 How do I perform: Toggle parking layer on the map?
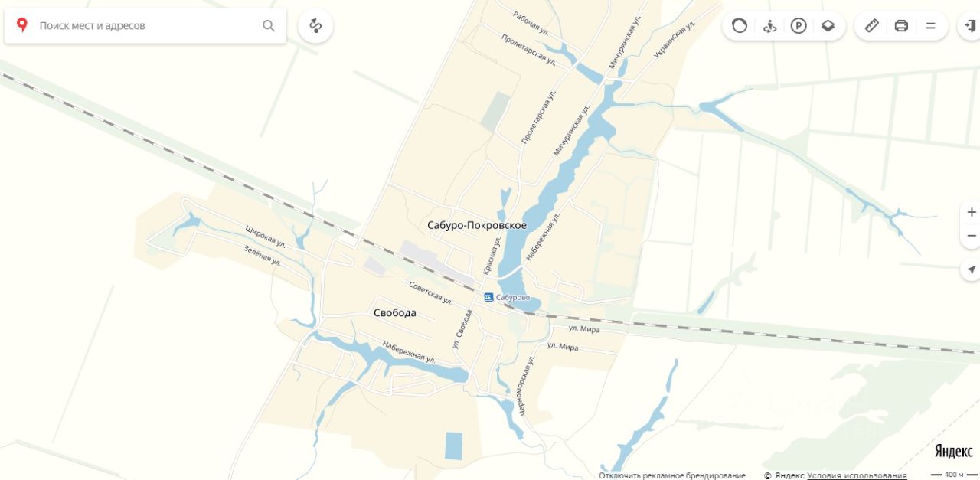coord(799,26)
